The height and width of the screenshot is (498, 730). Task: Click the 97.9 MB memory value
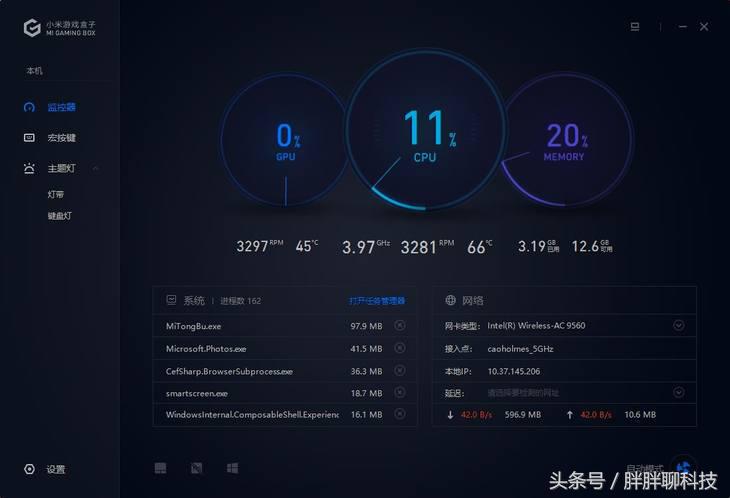(366, 326)
